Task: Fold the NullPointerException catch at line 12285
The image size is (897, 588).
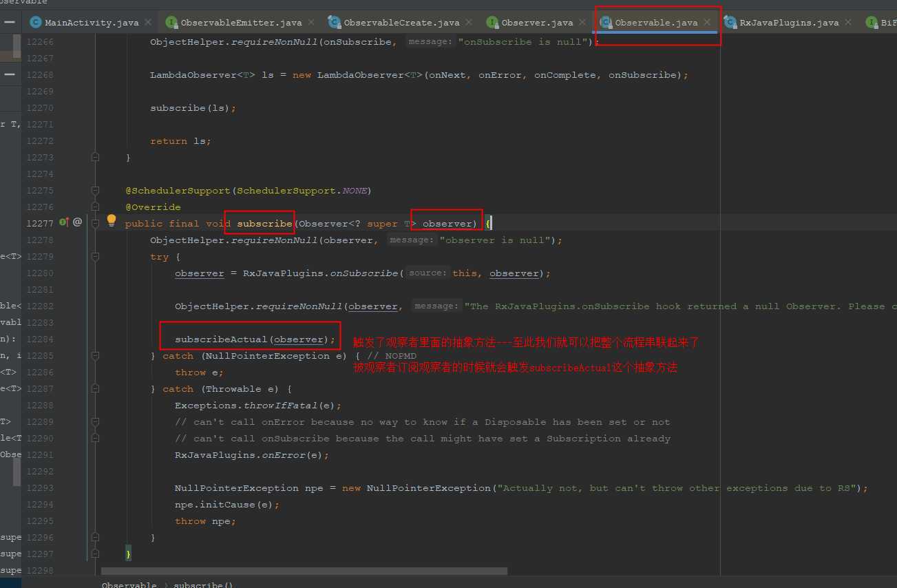Action: pos(96,356)
